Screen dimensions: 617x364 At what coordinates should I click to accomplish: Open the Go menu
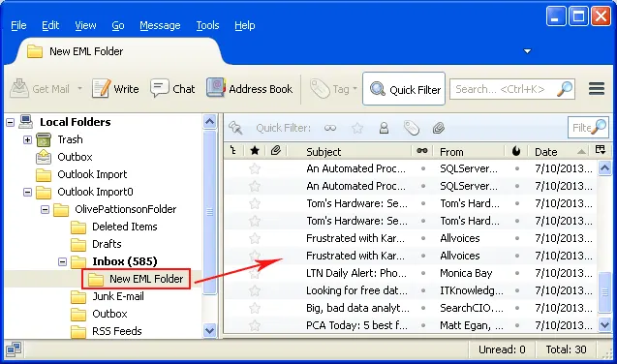(118, 25)
